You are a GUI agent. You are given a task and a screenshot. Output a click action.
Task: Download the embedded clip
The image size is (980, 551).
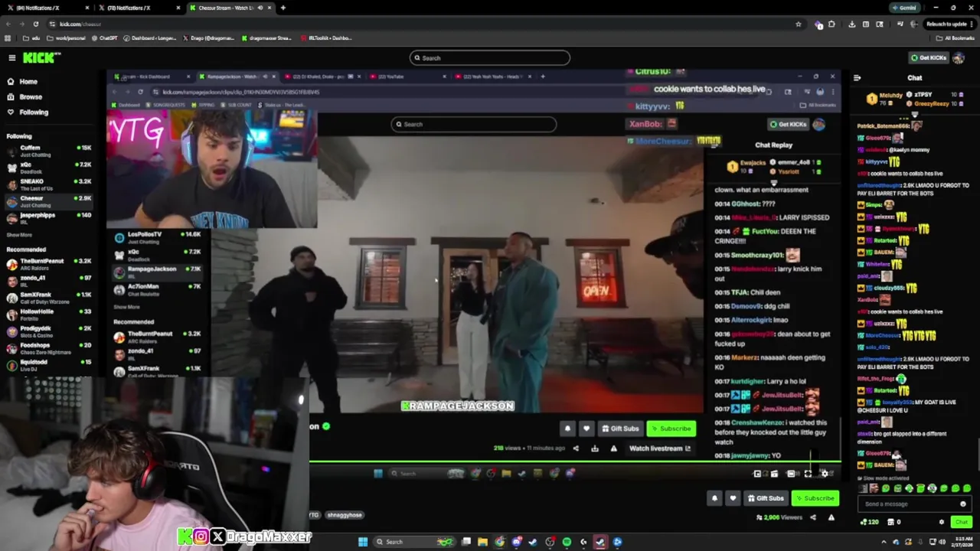pos(595,448)
